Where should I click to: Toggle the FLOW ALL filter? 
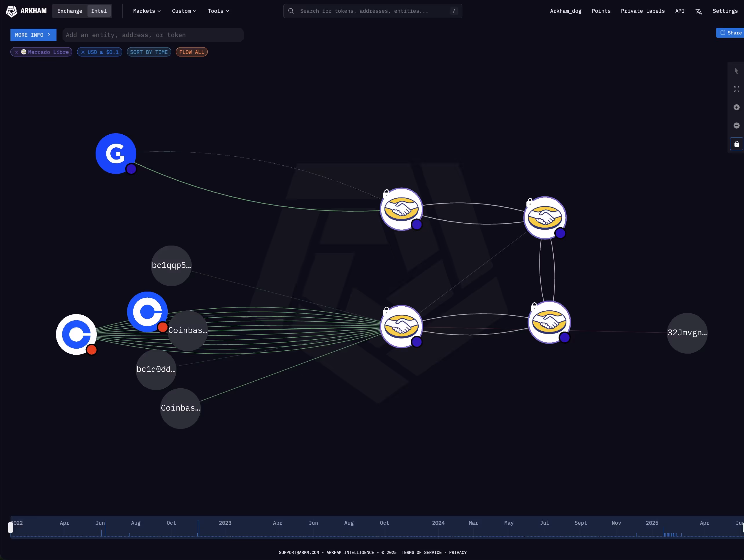point(192,52)
